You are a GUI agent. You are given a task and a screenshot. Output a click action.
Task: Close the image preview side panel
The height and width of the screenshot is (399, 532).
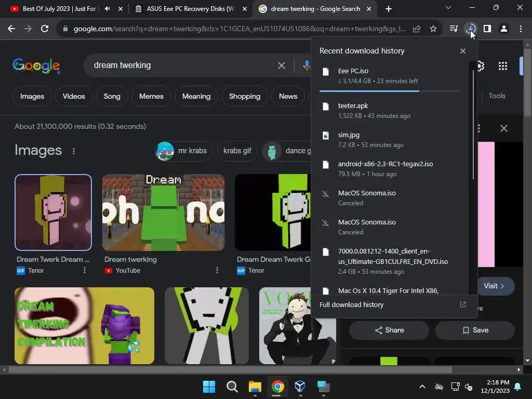pos(504,128)
